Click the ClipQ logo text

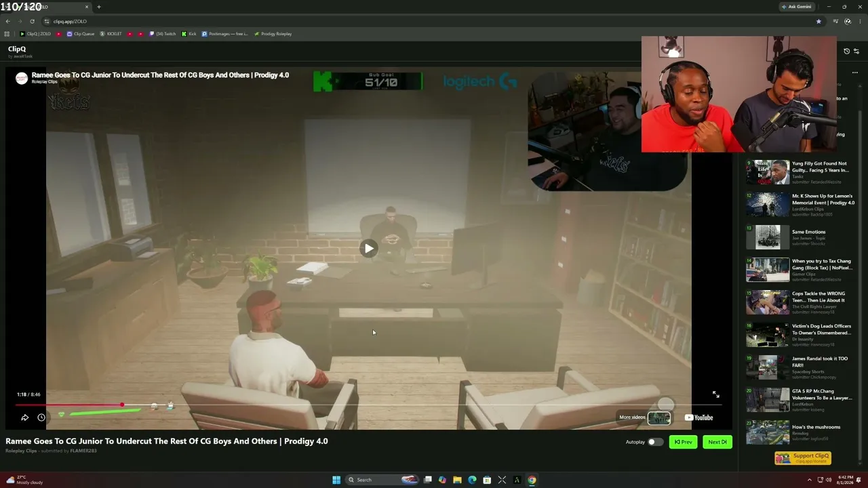pos(17,49)
